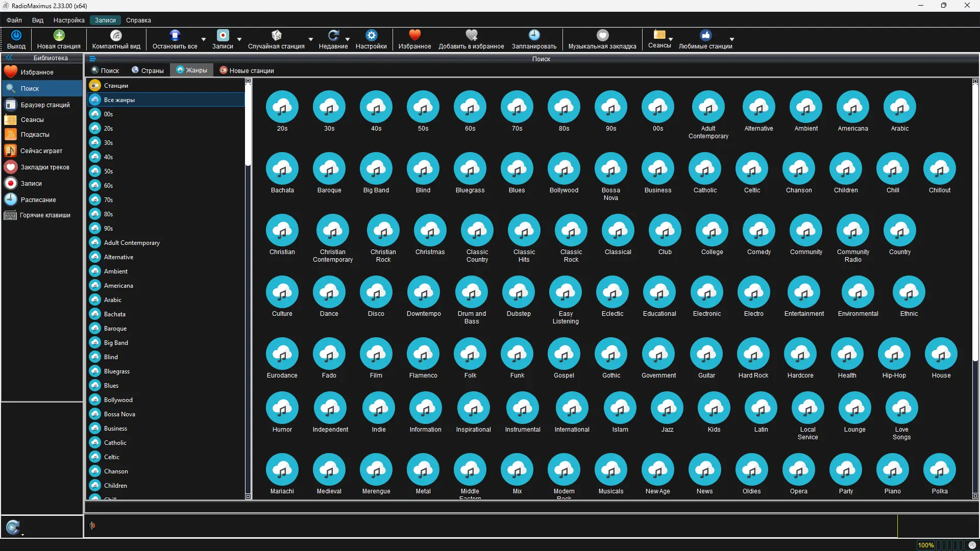This screenshot has width=980, height=551.
Task: Select Bossa Nova in genre list
Action: pyautogui.click(x=119, y=414)
